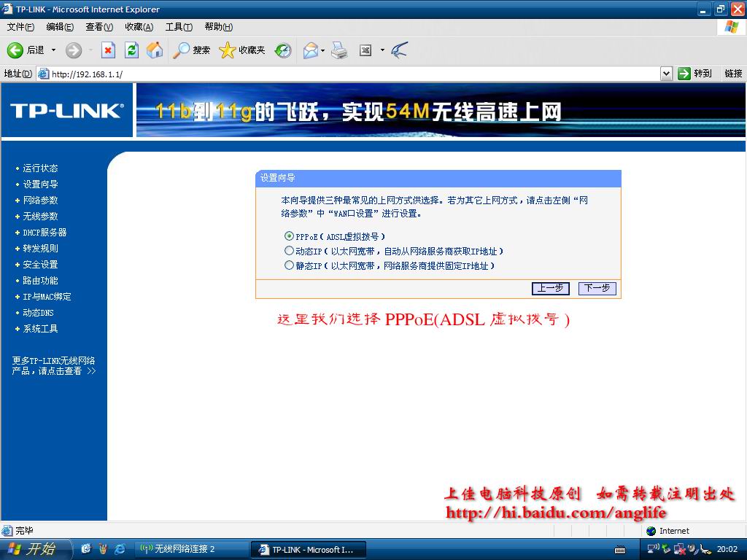Click the show desktop quick launch icon
The height and width of the screenshot is (560, 747).
pos(86,549)
